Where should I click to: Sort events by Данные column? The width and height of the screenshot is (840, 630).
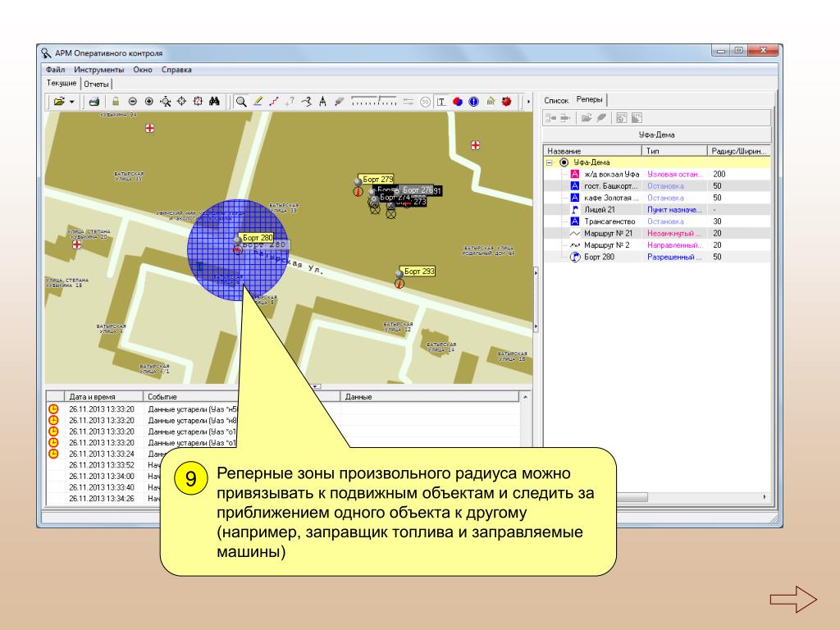430,397
